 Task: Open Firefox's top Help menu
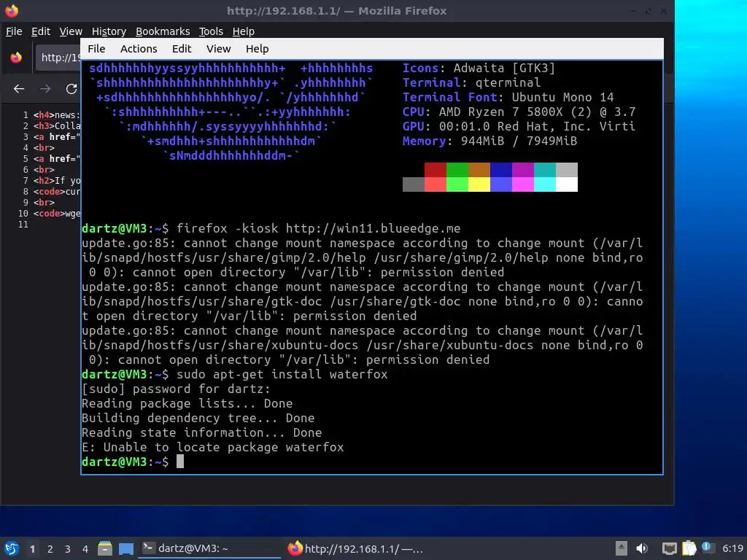244,31
